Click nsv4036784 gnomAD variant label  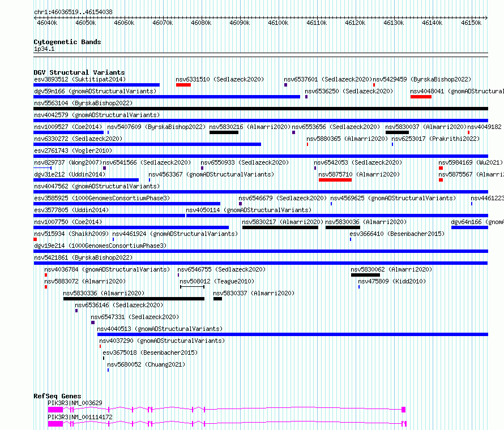(x=107, y=269)
